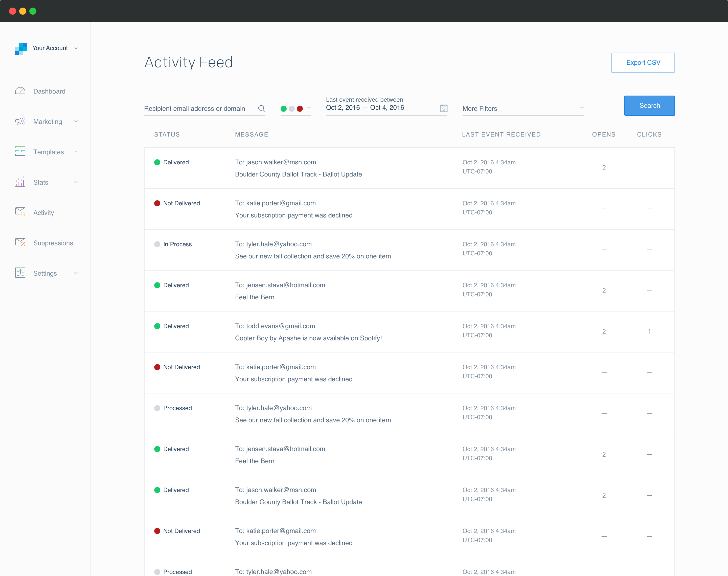This screenshot has width=728, height=576.
Task: Click clicks value 1 in todd.evans row
Action: pyautogui.click(x=649, y=331)
